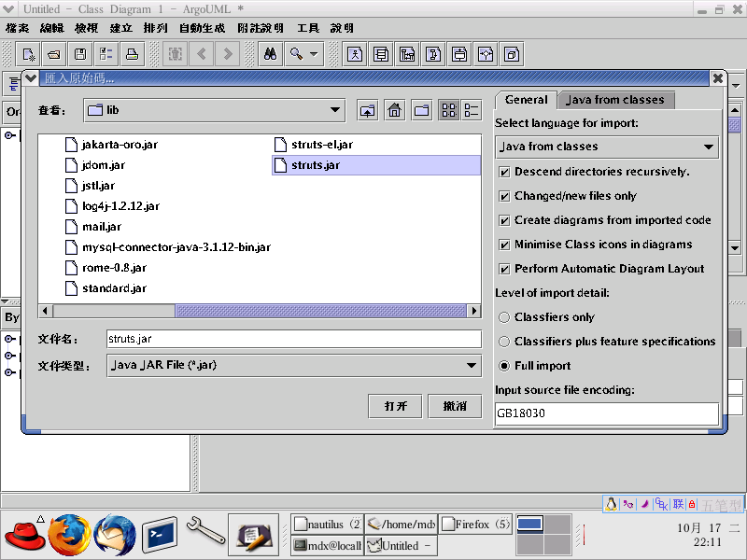Open project via folder toolbar icon
This screenshot has width=747, height=560.
click(x=54, y=54)
